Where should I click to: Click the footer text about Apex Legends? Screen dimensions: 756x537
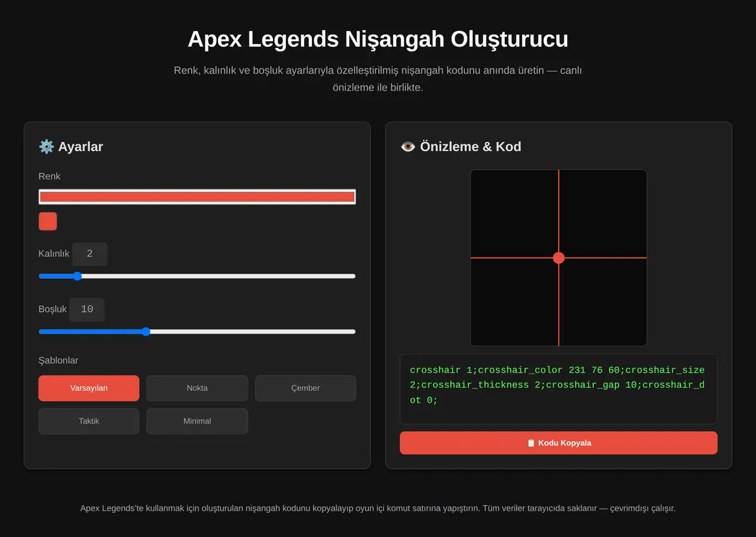(378, 508)
